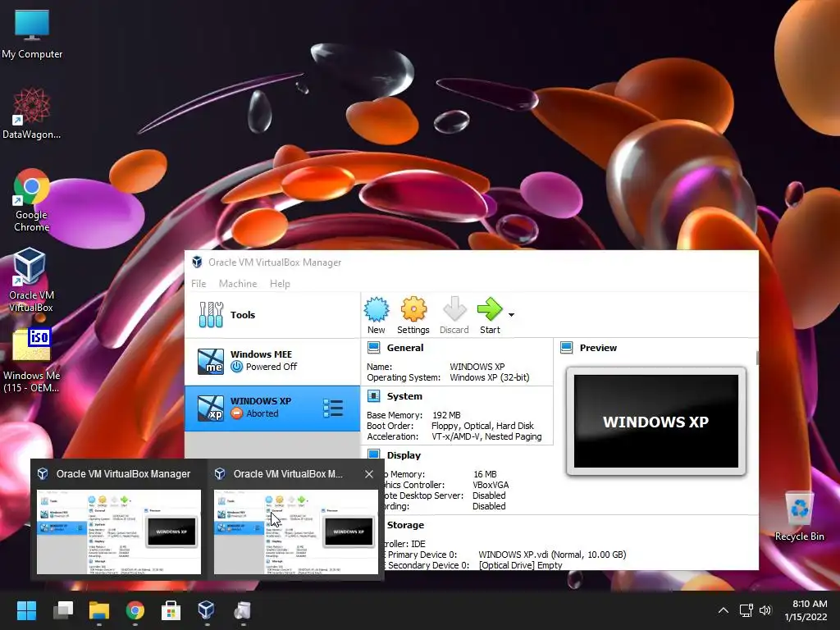
Task: Open Microsoft Store from the taskbar
Action: [x=171, y=610]
